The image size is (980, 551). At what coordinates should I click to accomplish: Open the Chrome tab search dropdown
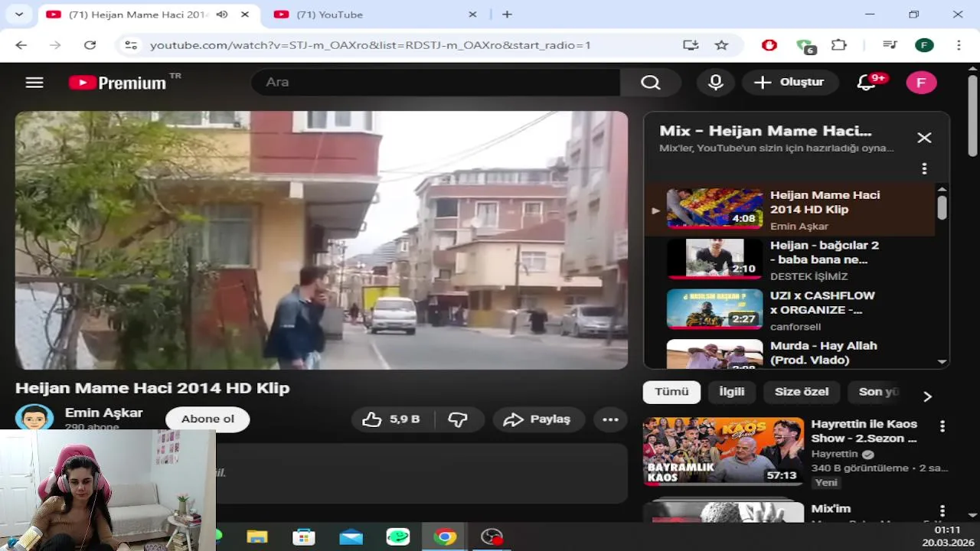tap(18, 15)
